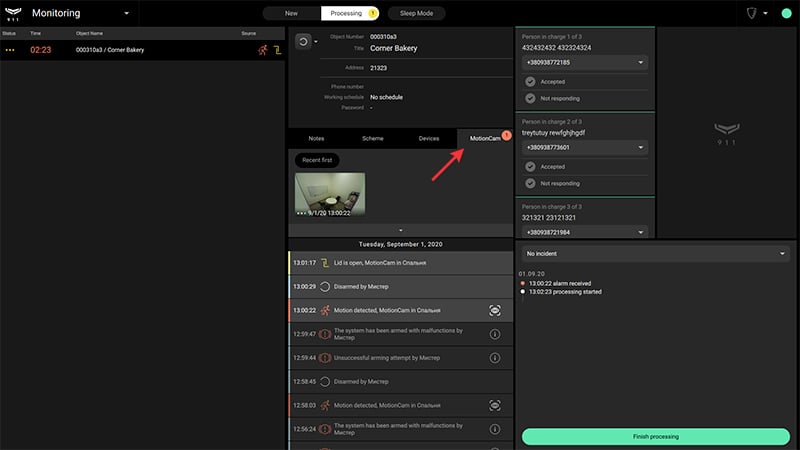
Task: Open phone dropdown +380938772185 for person 1
Action: click(x=585, y=62)
